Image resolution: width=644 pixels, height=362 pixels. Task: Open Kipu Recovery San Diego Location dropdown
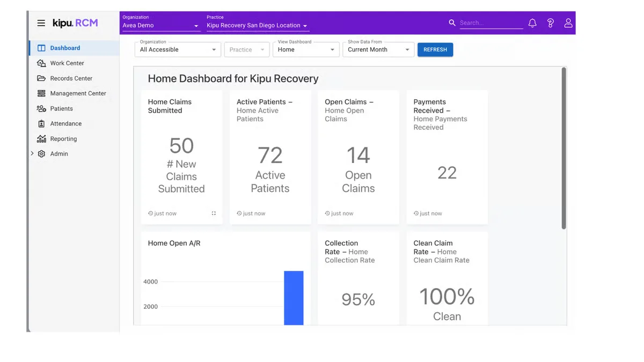click(x=258, y=25)
